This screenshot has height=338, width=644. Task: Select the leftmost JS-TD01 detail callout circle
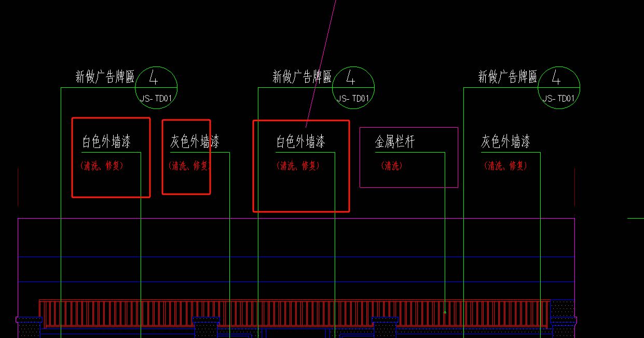coord(157,88)
